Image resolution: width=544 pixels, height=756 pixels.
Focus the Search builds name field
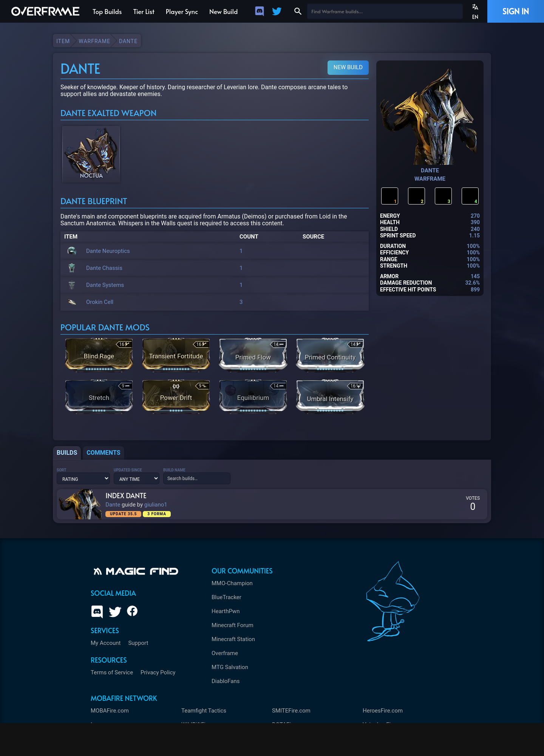pyautogui.click(x=196, y=478)
